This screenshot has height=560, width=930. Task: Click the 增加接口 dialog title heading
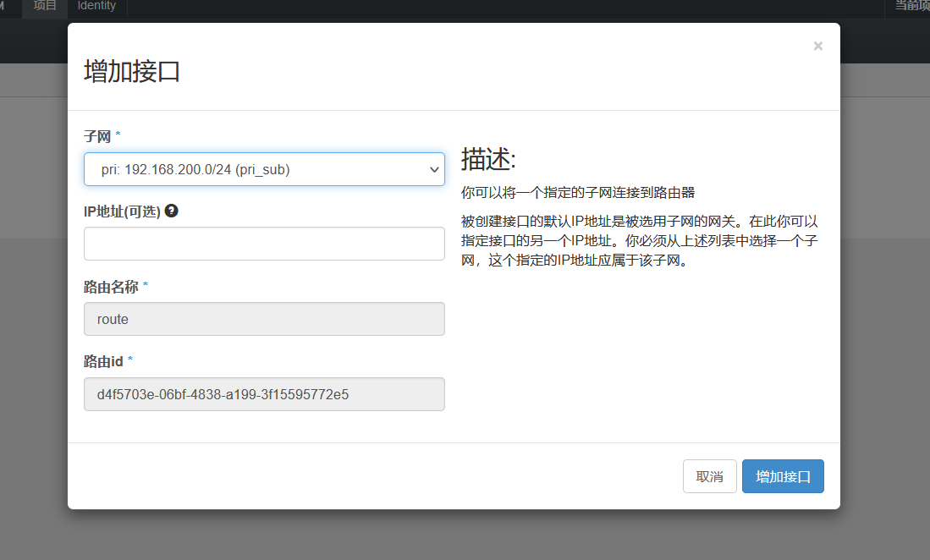point(132,71)
